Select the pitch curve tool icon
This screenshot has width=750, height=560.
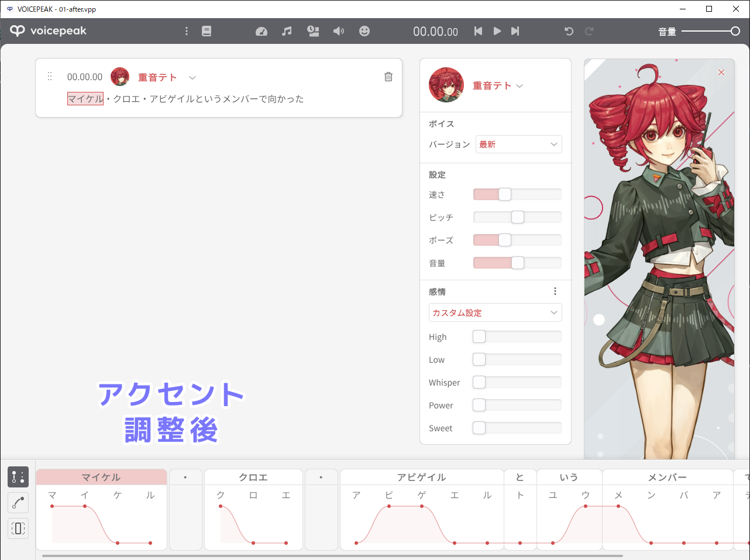18,503
